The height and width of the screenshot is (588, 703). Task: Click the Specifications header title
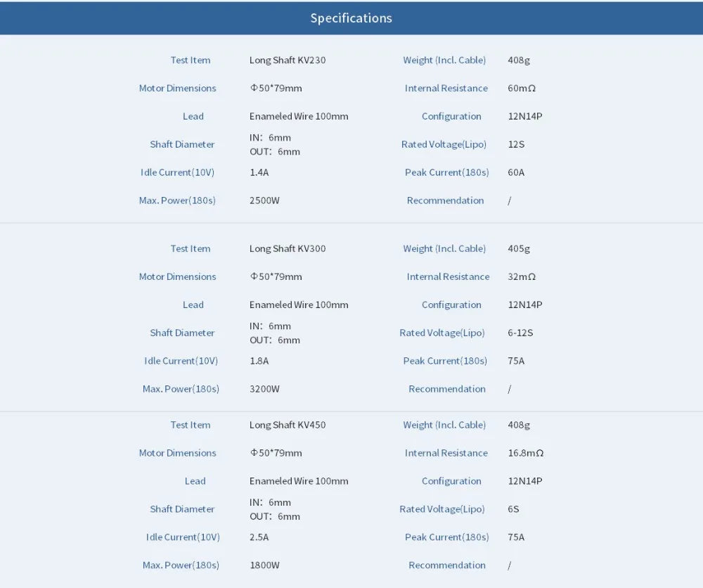(351, 18)
